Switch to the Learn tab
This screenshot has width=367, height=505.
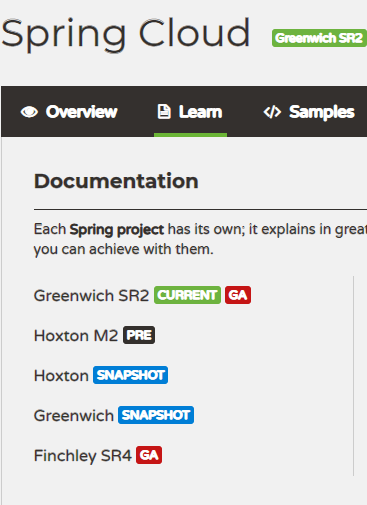pyautogui.click(x=190, y=112)
